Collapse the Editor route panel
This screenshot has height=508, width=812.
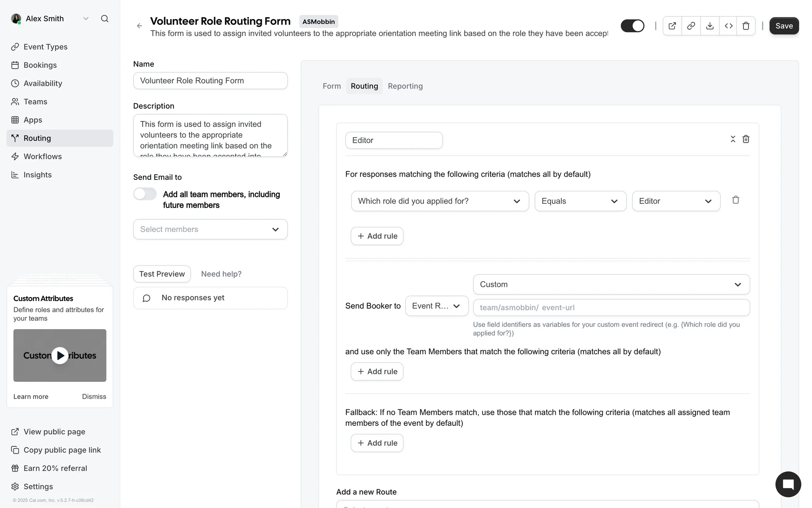pyautogui.click(x=733, y=139)
